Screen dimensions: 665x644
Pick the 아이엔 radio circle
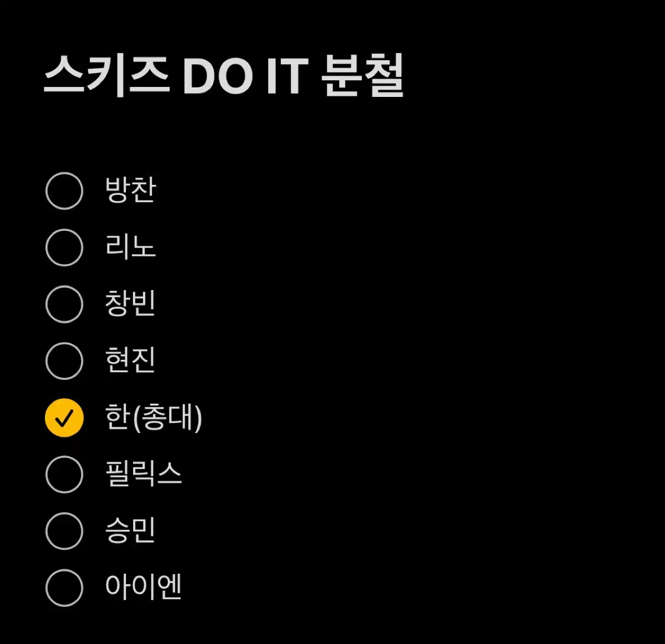(x=64, y=588)
